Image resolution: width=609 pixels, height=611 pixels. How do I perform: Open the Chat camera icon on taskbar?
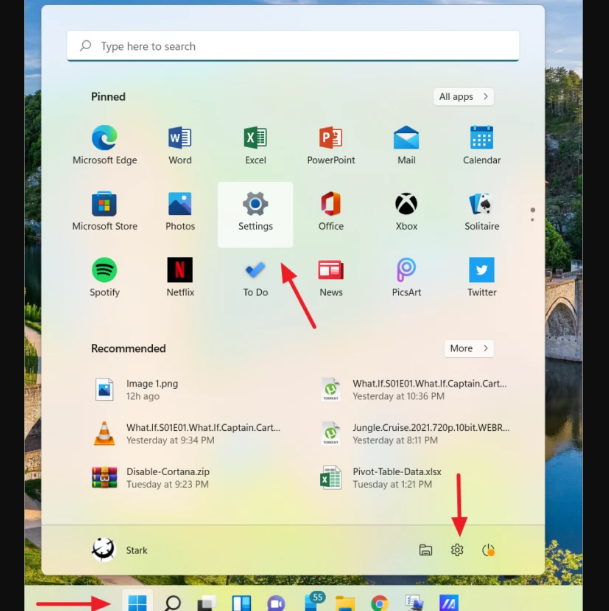click(x=276, y=603)
